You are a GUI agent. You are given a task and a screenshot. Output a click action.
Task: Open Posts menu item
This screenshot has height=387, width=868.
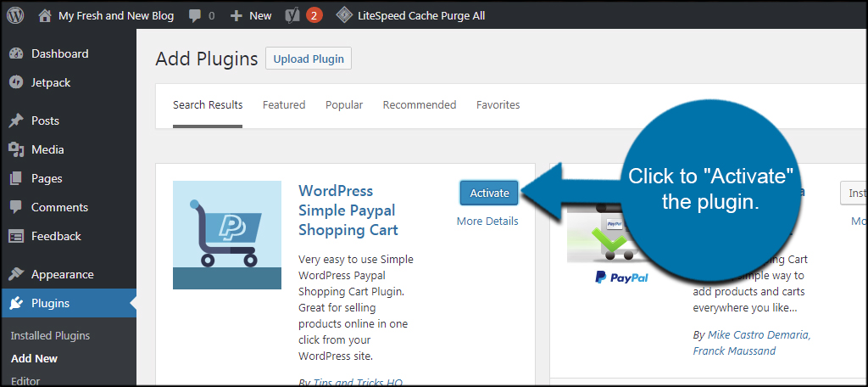46,121
